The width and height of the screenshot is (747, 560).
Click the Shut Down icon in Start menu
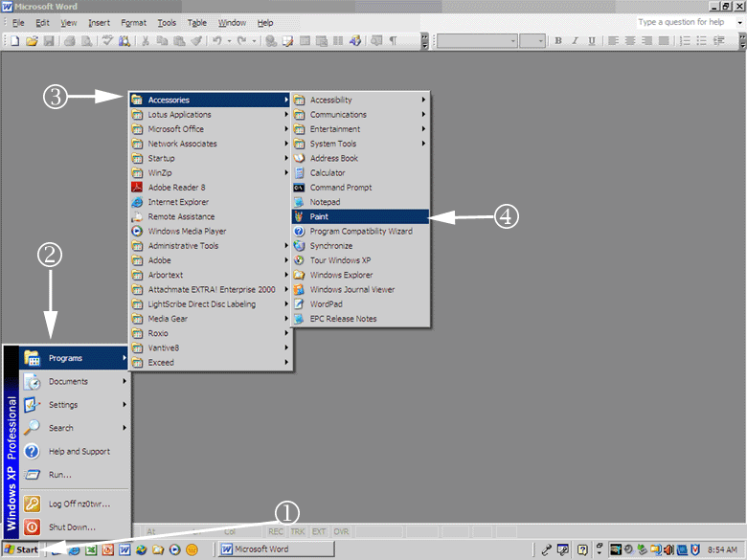pyautogui.click(x=32, y=526)
